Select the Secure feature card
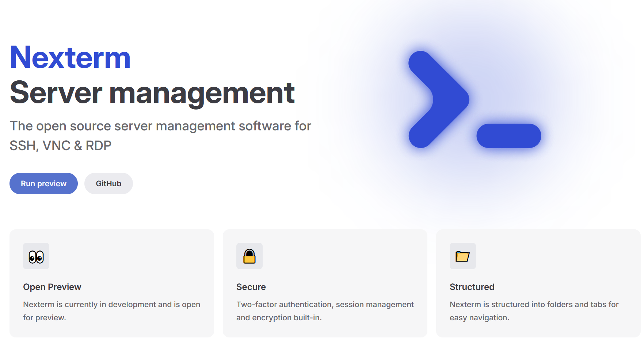Image resolution: width=644 pixels, height=340 pixels. pos(325,283)
